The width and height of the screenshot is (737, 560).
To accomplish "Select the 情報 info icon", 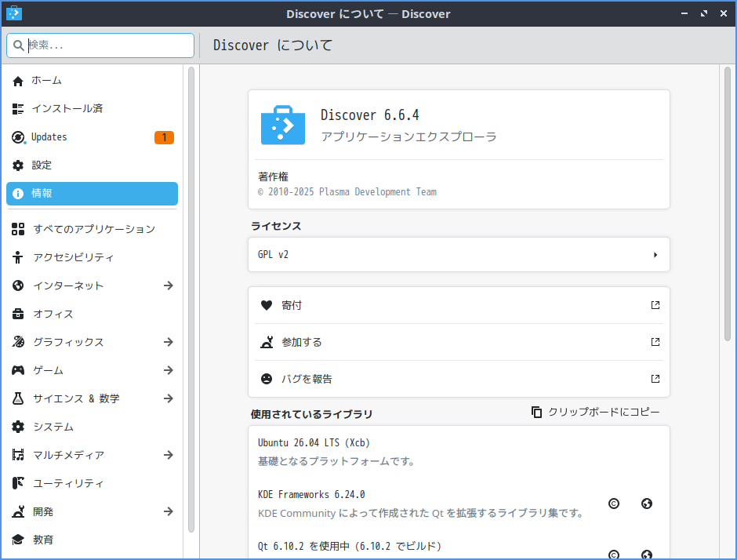I will click(18, 194).
